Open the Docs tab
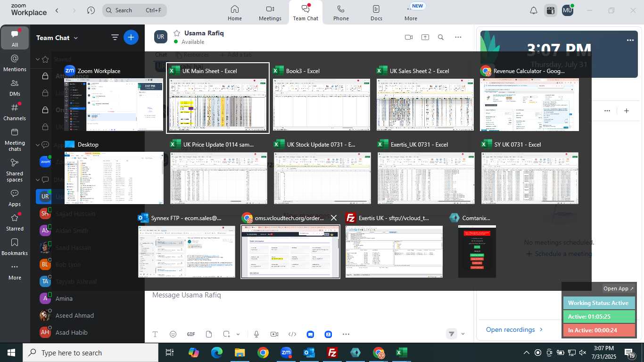The height and width of the screenshot is (362, 644). click(376, 12)
